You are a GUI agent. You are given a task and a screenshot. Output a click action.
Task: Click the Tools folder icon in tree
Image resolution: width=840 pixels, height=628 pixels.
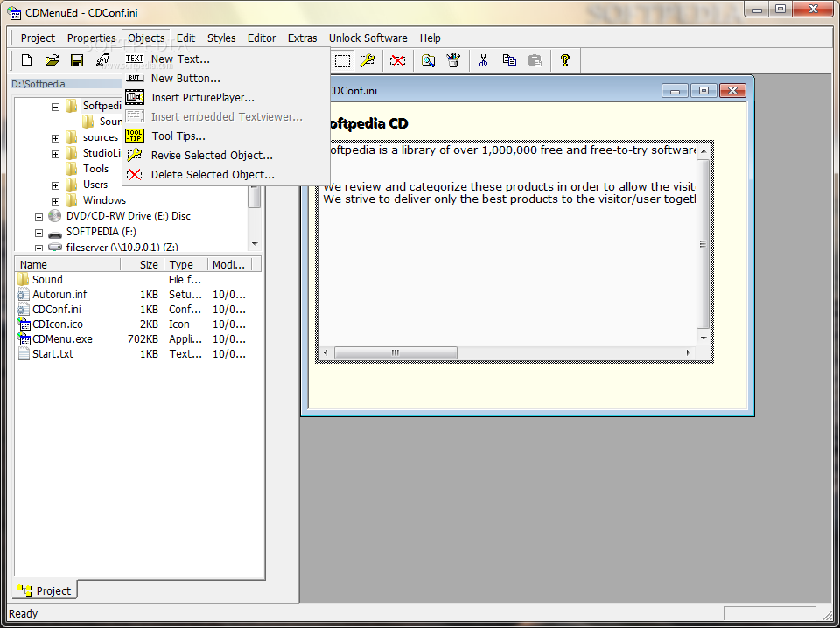71,169
